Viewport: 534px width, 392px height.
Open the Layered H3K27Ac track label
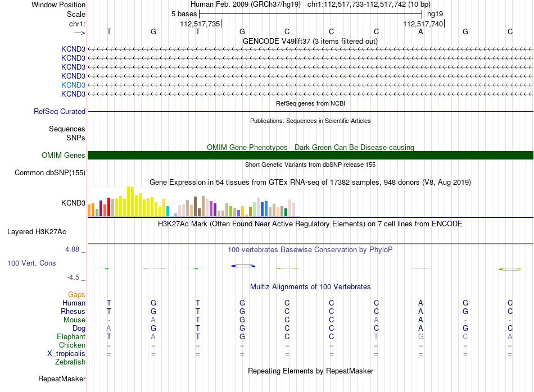[37, 232]
